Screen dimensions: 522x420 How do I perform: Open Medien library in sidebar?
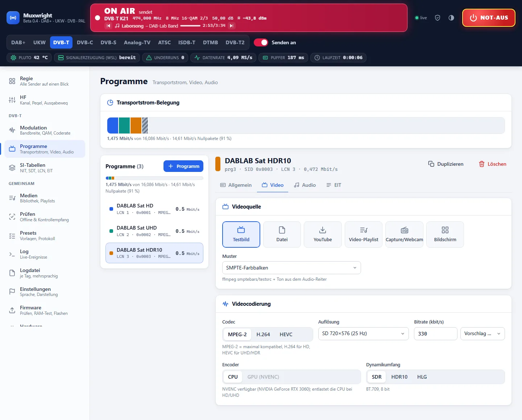[45, 198]
